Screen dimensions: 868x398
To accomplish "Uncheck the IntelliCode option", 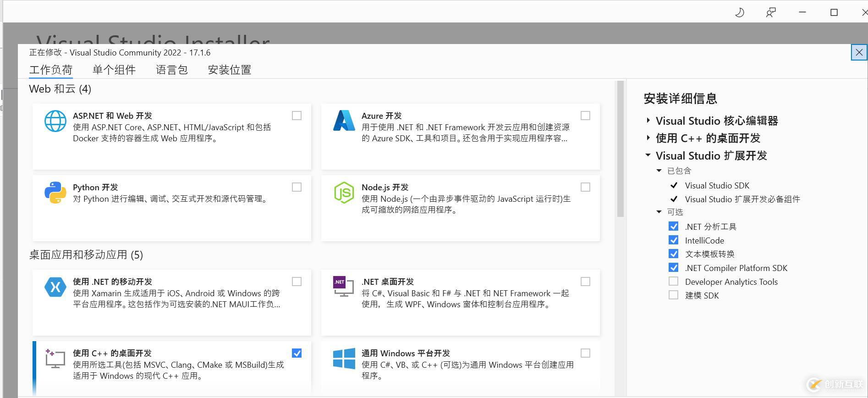I will tap(673, 240).
